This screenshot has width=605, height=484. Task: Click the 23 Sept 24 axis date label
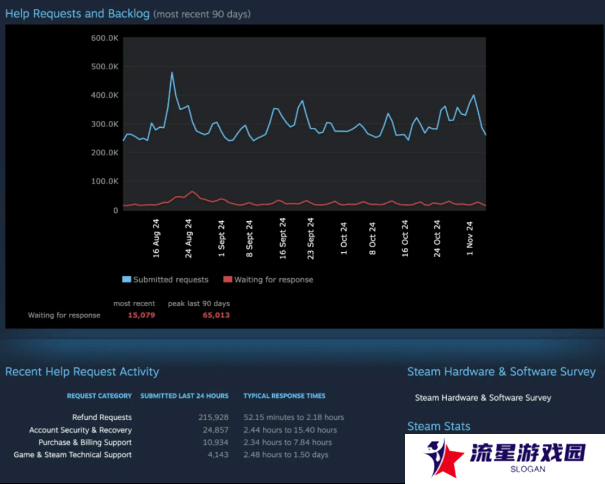pyautogui.click(x=311, y=238)
